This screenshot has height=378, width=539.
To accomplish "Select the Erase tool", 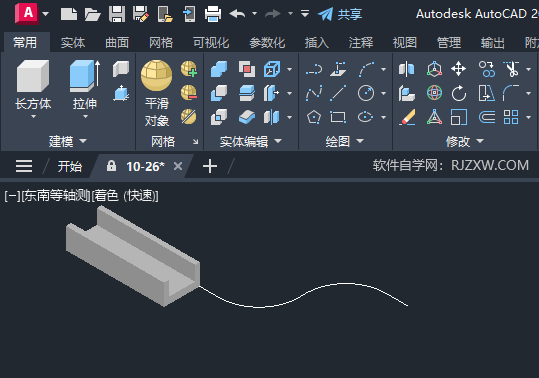I will pyautogui.click(x=407, y=117).
